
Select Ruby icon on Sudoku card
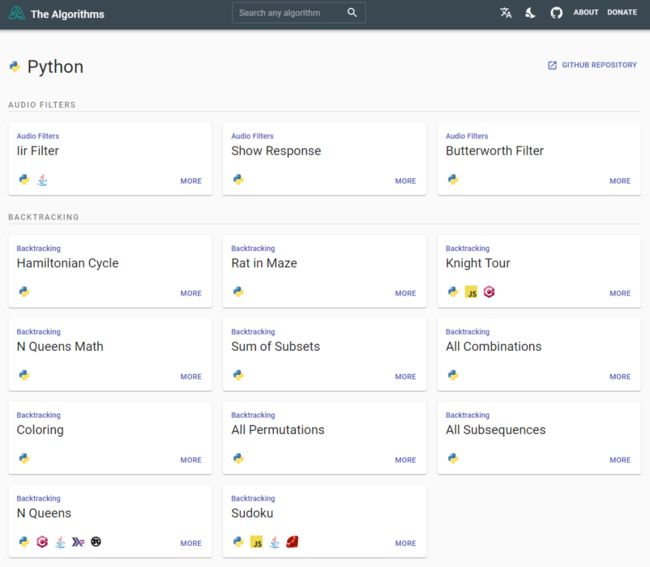(292, 542)
